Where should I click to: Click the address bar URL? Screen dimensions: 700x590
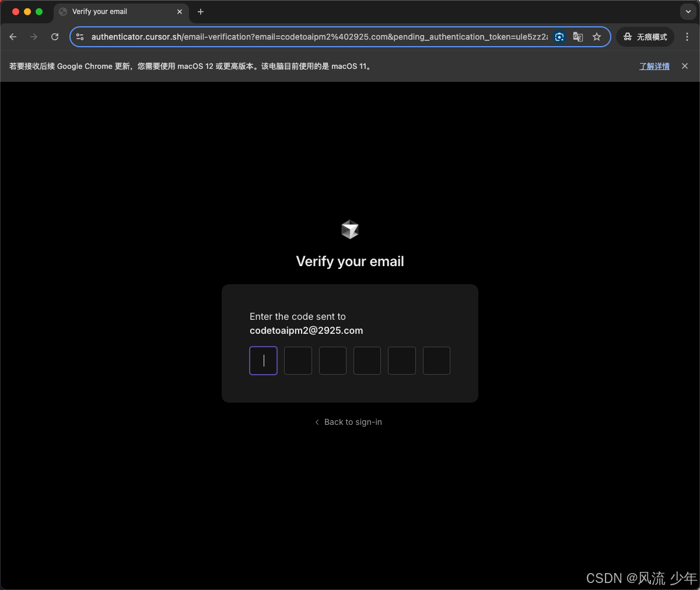pos(320,37)
